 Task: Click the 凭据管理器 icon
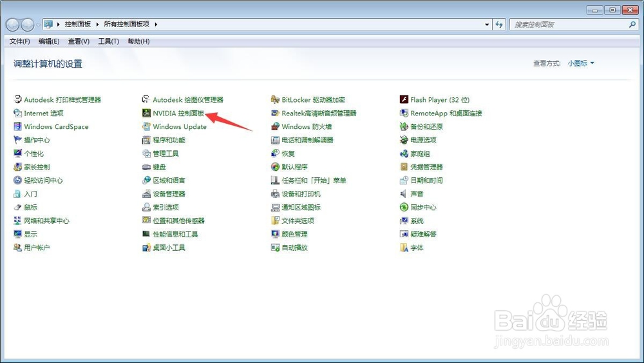pyautogui.click(x=404, y=167)
